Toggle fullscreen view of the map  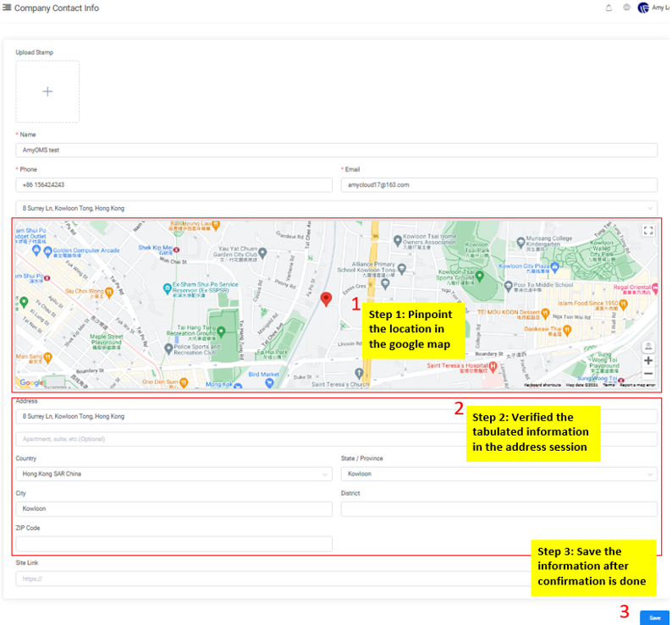pyautogui.click(x=648, y=231)
